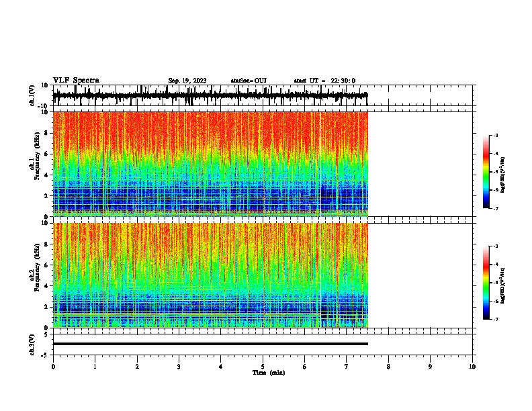This screenshot has height=411, width=532.
Task: Click the "station=OUJ" header label
Action: (x=249, y=81)
